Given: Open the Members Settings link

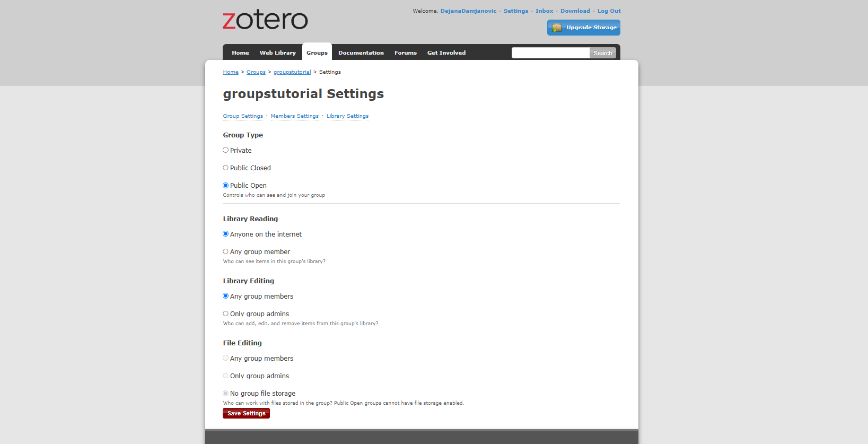Looking at the screenshot, I should point(295,116).
